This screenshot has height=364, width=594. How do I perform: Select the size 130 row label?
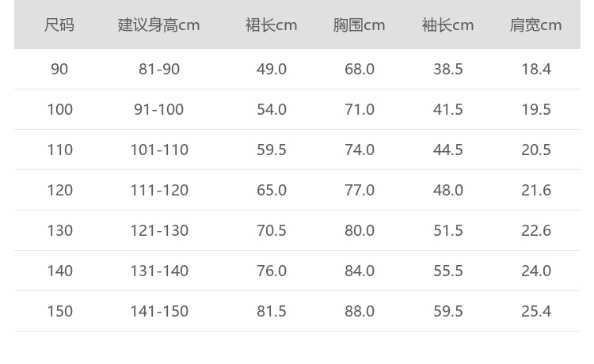[x=59, y=230]
